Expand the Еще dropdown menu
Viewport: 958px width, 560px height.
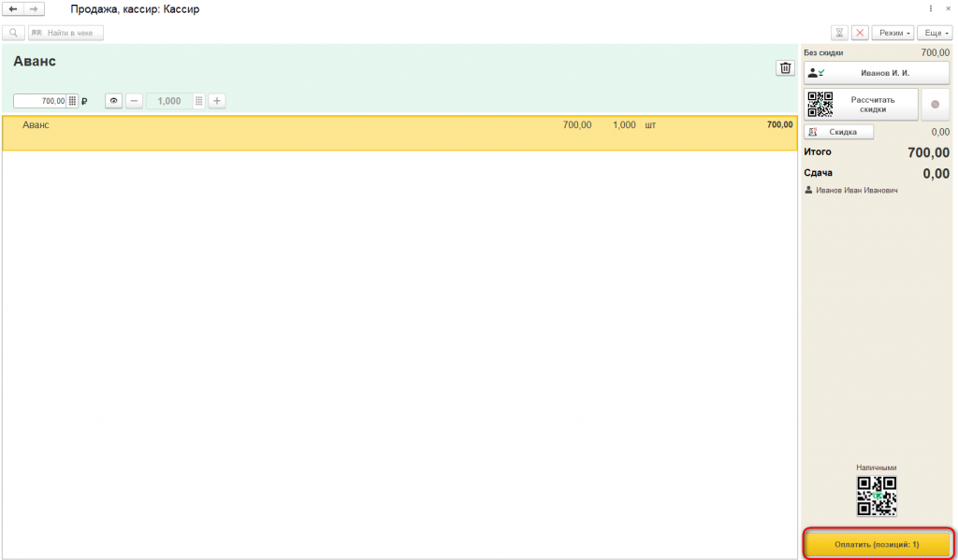tap(935, 33)
